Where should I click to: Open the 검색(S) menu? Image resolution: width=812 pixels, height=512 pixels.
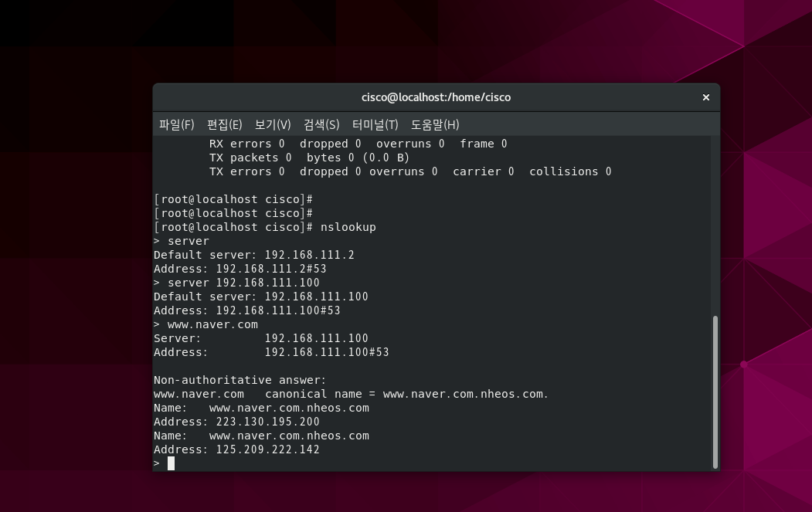tap(321, 125)
